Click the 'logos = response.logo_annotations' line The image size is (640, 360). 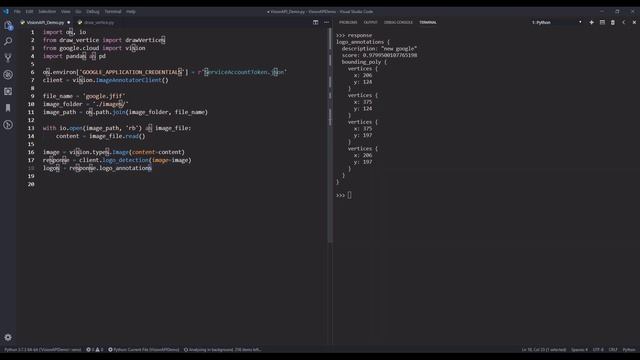pyautogui.click(x=97, y=168)
